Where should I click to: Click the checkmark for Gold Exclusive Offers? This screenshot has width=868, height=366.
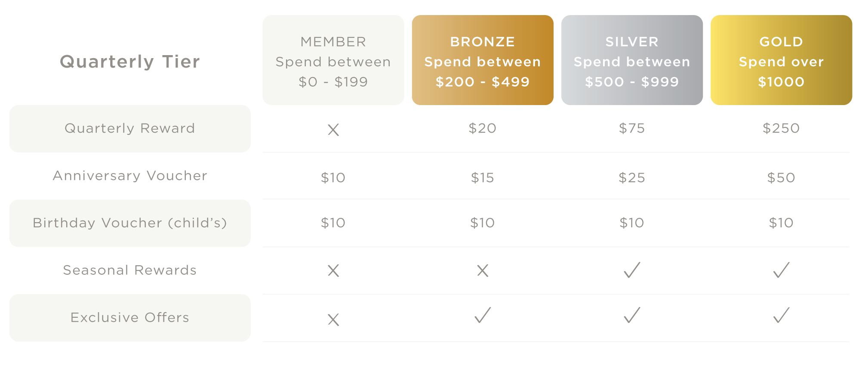click(x=781, y=315)
